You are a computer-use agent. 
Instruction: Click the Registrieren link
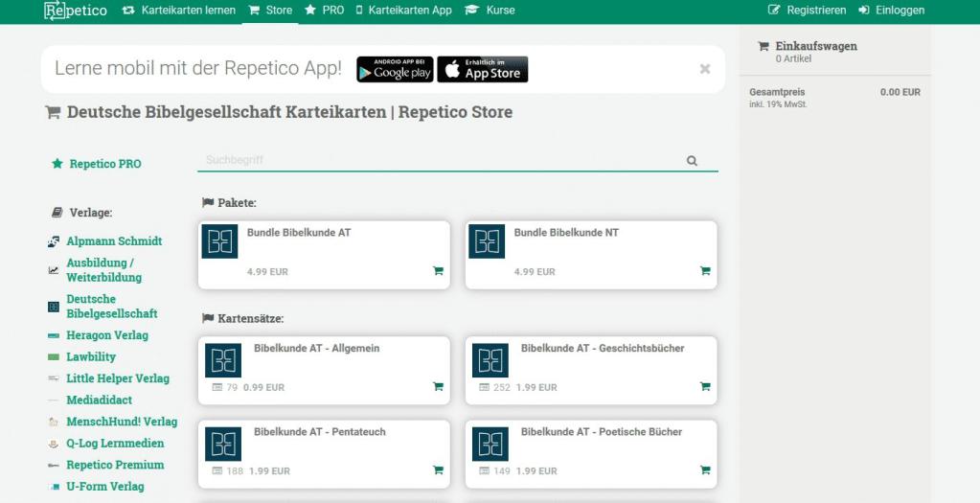[x=808, y=11]
